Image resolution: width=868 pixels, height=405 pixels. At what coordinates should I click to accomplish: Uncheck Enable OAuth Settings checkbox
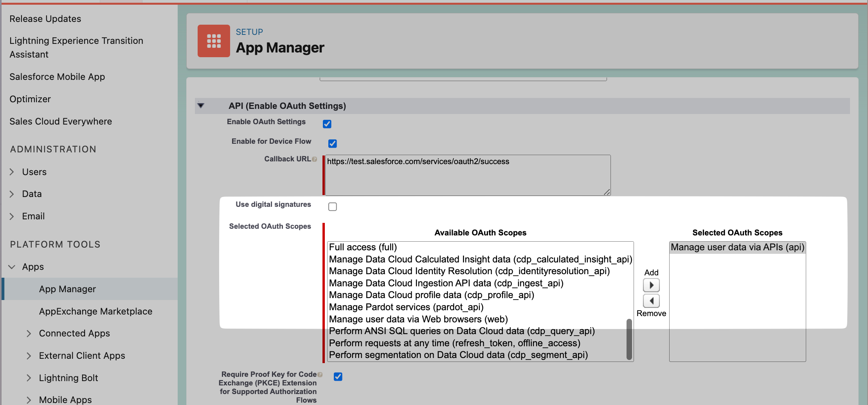[x=327, y=124]
